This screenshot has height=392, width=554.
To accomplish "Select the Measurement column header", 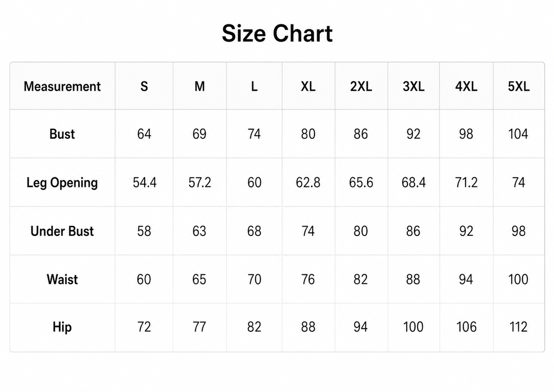I will 62,86.
